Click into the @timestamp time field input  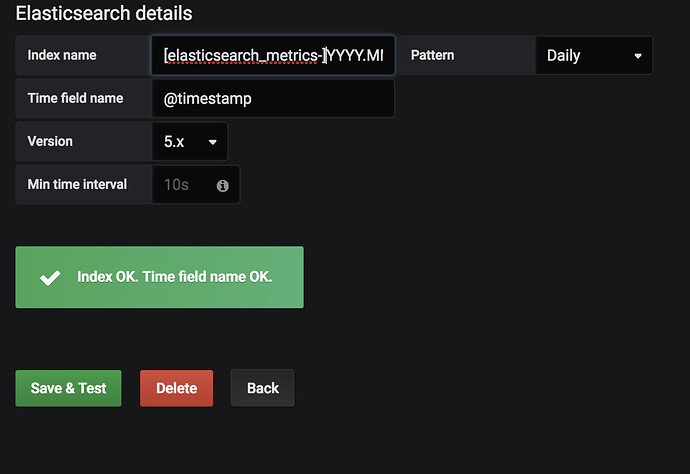272,99
